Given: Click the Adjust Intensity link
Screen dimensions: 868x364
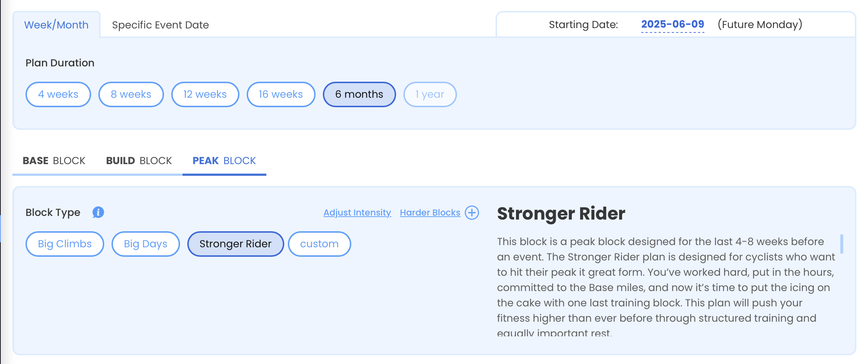Looking at the screenshot, I should coord(357,213).
